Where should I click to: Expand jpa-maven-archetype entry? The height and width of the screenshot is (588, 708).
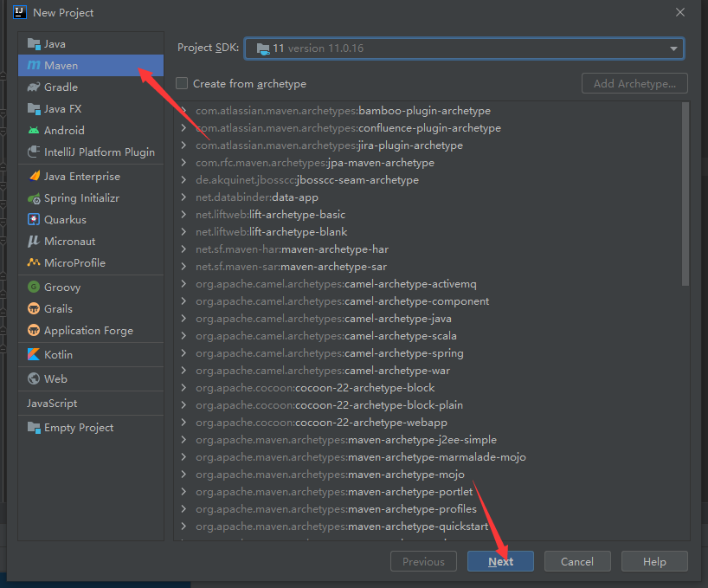click(183, 163)
